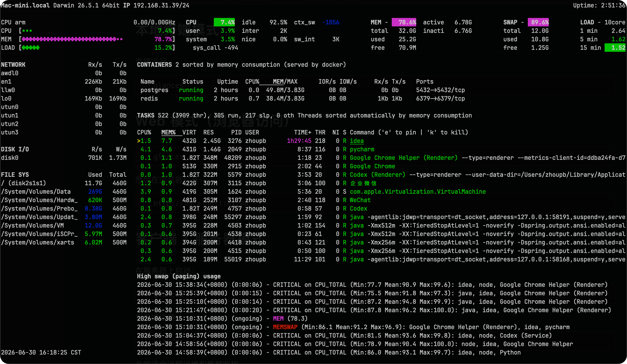Click the WeChat process name
This screenshot has height=364, width=627.
click(360, 200)
